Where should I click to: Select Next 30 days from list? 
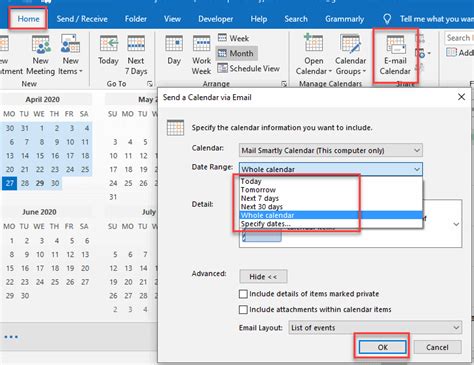coord(262,207)
